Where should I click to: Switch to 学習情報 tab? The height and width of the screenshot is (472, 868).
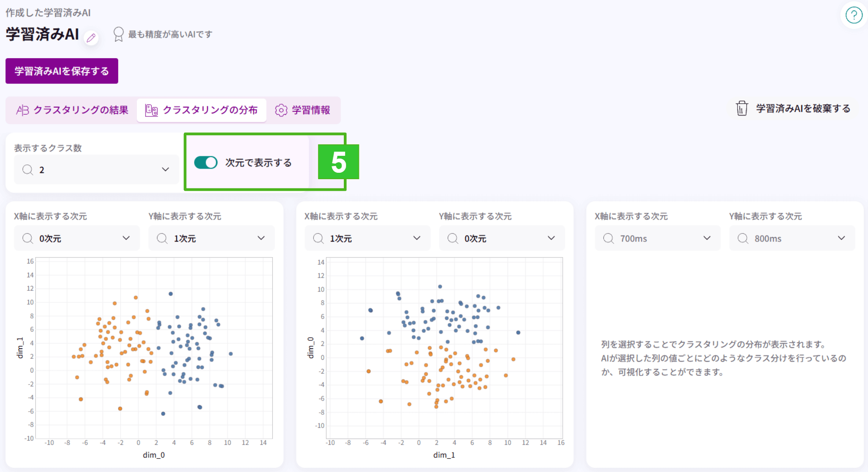303,110
